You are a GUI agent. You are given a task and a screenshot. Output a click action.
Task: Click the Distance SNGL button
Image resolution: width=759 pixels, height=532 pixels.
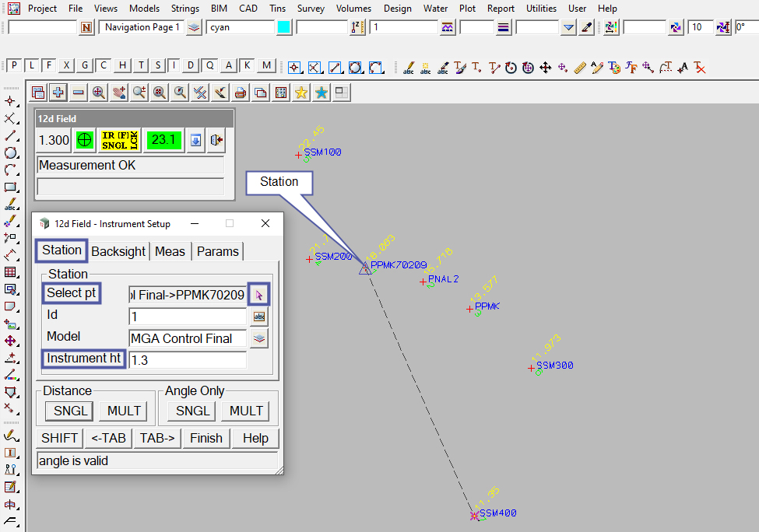pyautogui.click(x=71, y=411)
